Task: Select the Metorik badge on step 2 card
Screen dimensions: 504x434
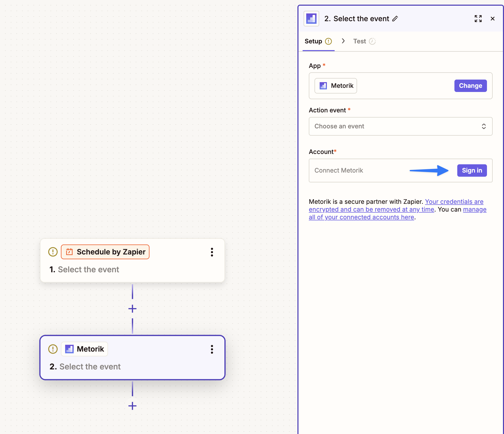Action: [x=84, y=349]
